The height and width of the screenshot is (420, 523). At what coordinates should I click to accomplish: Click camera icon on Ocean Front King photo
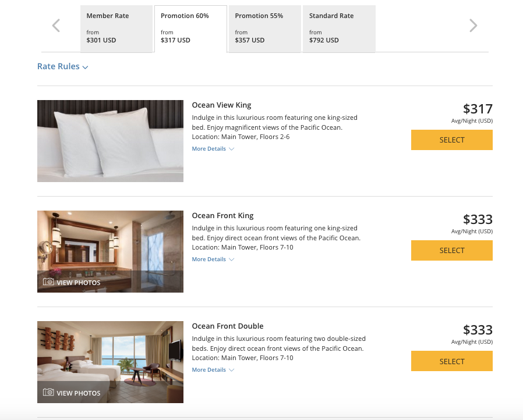[48, 282]
